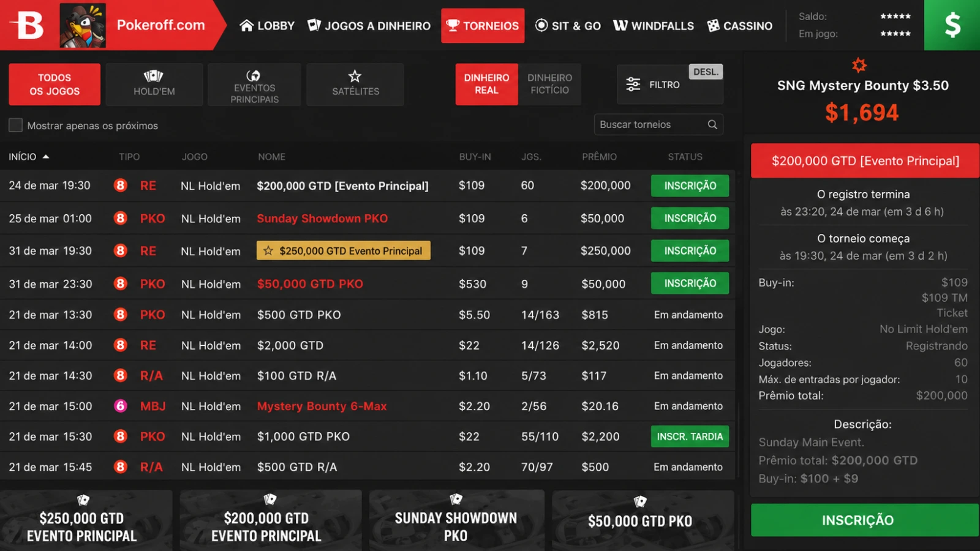Sort by Buy-in column header
This screenshot has height=551, width=980.
(475, 157)
